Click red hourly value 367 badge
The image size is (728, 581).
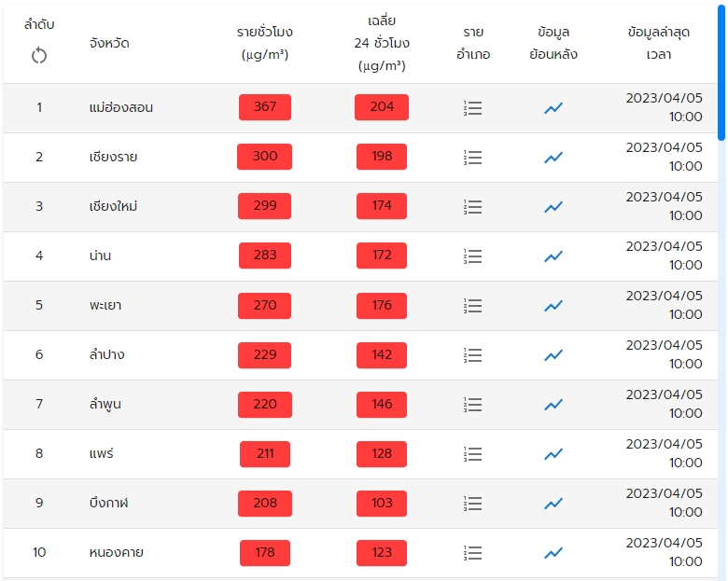click(x=265, y=107)
